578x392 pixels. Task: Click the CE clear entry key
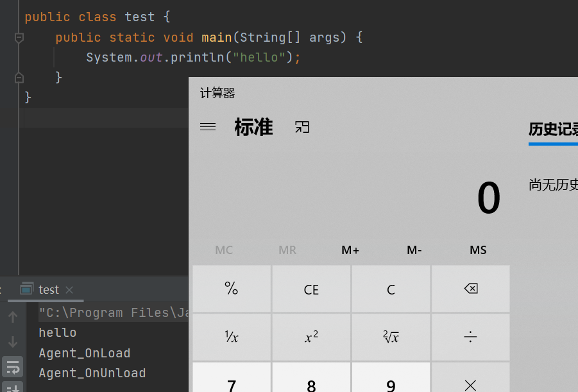coord(312,289)
